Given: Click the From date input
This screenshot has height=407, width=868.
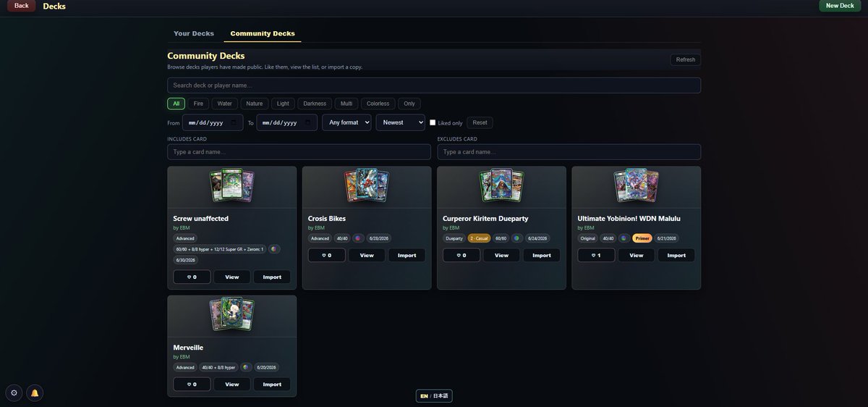Looking at the screenshot, I should click(x=212, y=122).
